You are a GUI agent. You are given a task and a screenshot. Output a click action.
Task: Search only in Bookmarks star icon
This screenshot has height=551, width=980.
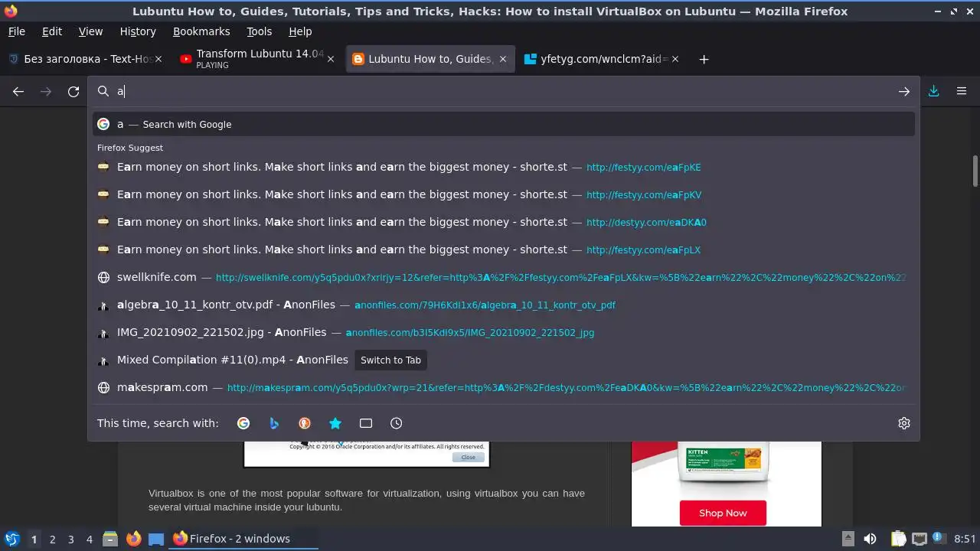(x=335, y=423)
